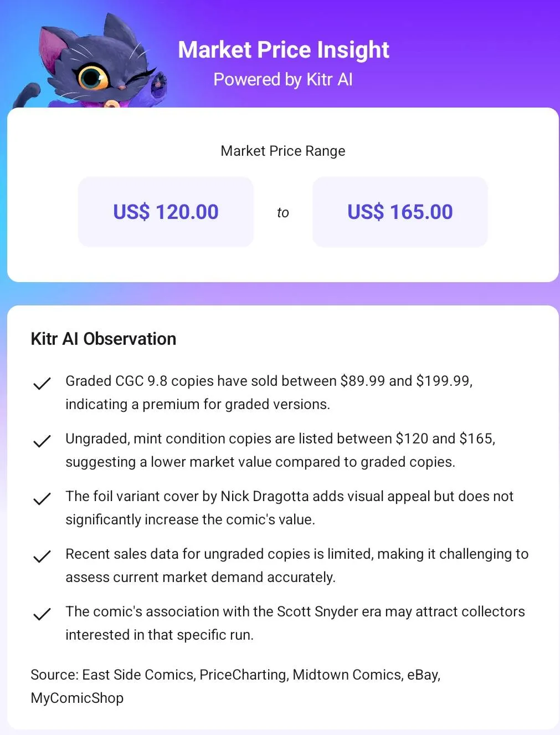This screenshot has height=735, width=560.
Task: Click the checkmark next to the ungraded mint copies observation
Action: [42, 441]
